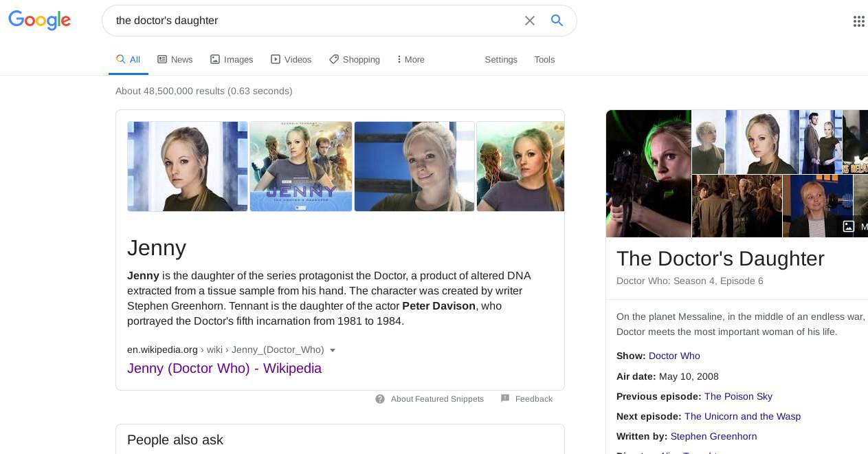Image resolution: width=868 pixels, height=454 pixels.
Task: Open the JENNY audio cover thumbnail
Action: pos(301,166)
